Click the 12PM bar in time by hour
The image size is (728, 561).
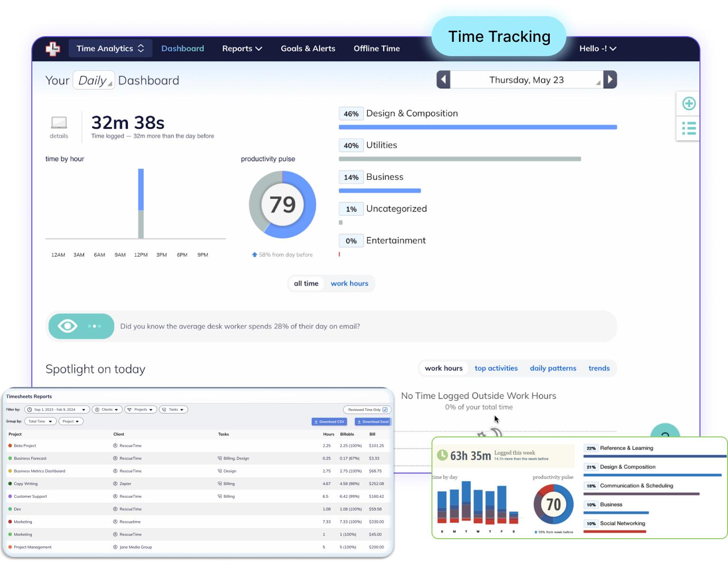click(x=141, y=203)
